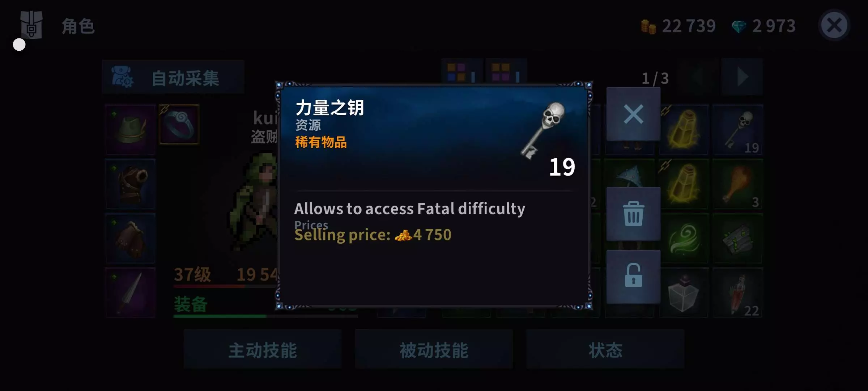Click the trash can discard button
This screenshot has height=391, width=868.
click(633, 214)
